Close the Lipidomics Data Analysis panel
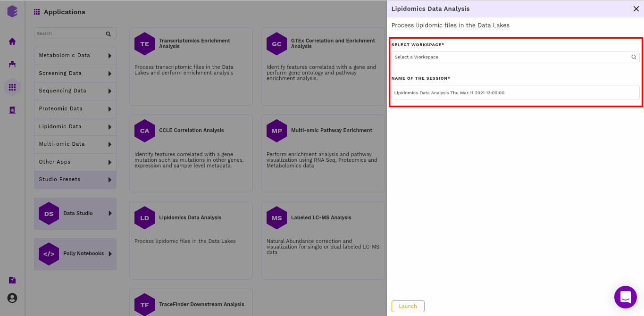 click(x=636, y=9)
